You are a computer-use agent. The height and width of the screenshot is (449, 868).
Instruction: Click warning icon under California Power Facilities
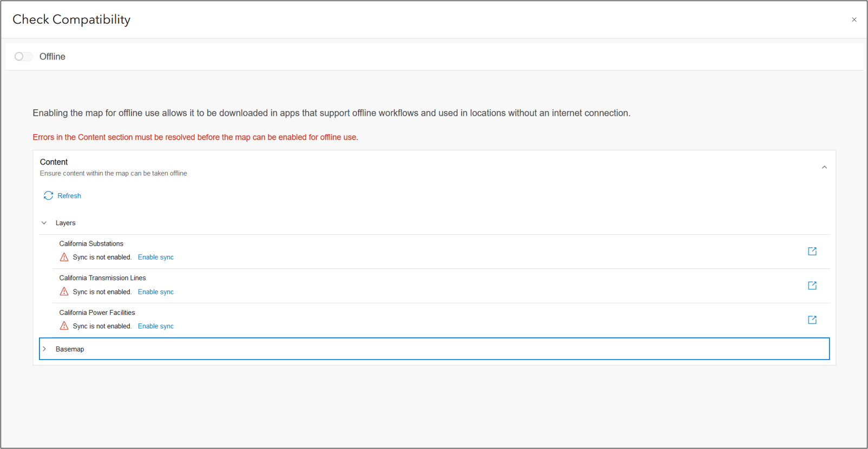pyautogui.click(x=64, y=326)
